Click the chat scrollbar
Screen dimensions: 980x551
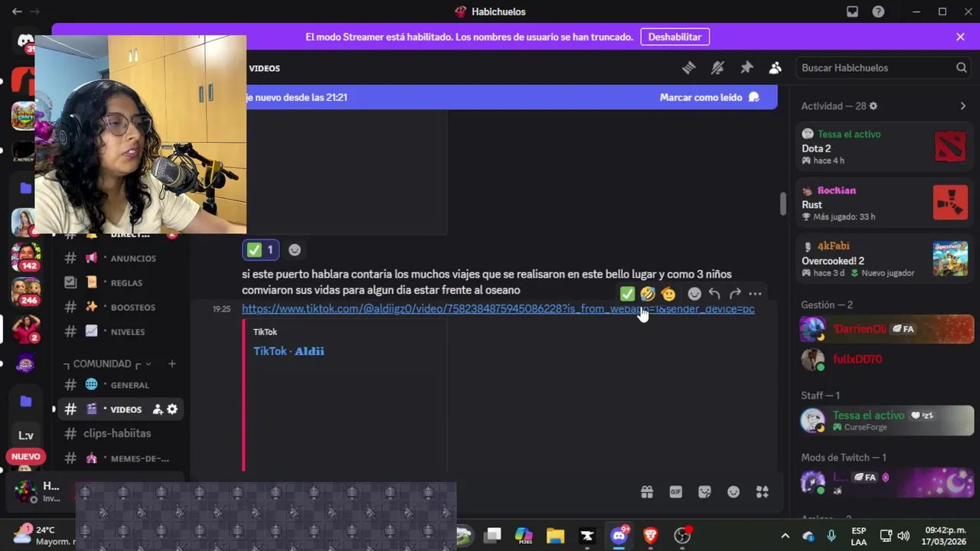coord(782,204)
